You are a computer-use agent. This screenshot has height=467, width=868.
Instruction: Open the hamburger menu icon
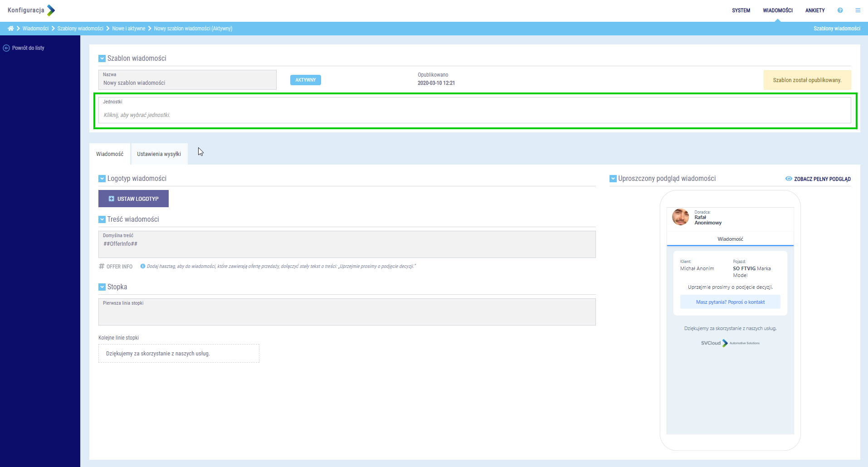(858, 10)
